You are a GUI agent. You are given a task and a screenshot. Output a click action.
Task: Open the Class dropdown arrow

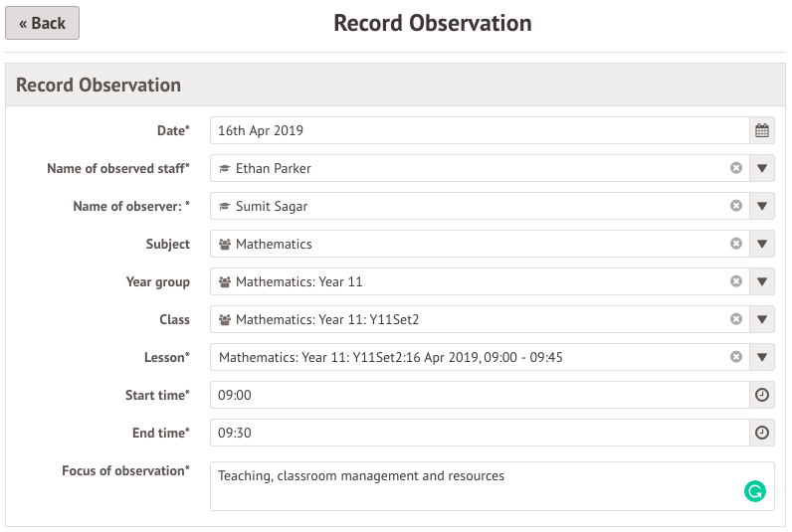click(x=761, y=319)
